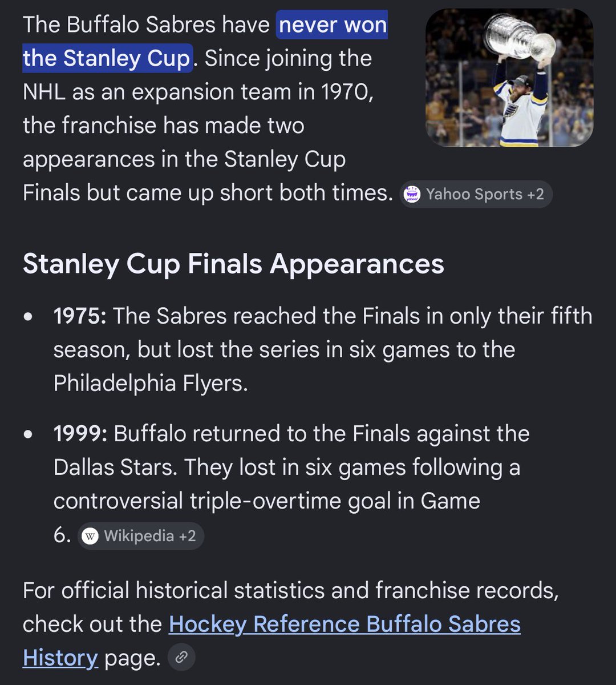The image size is (616, 685).
Task: Click the bullet point before the 1975 entry
Action: click(x=29, y=316)
